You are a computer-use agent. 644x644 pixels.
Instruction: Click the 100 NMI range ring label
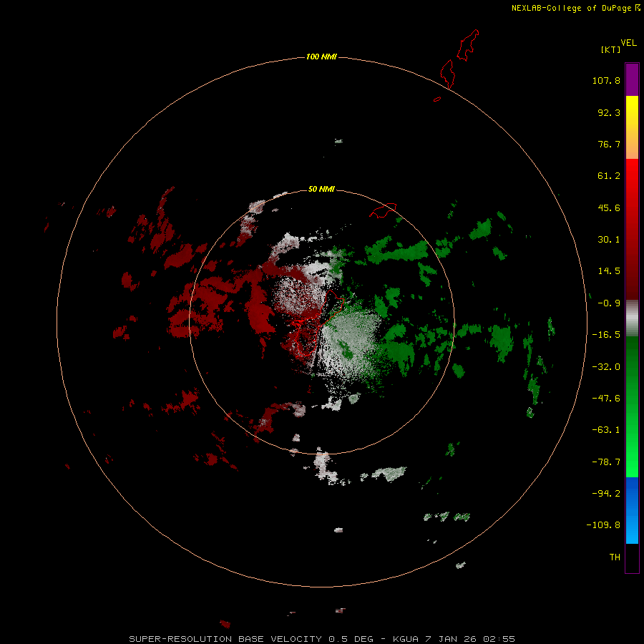[321, 57]
